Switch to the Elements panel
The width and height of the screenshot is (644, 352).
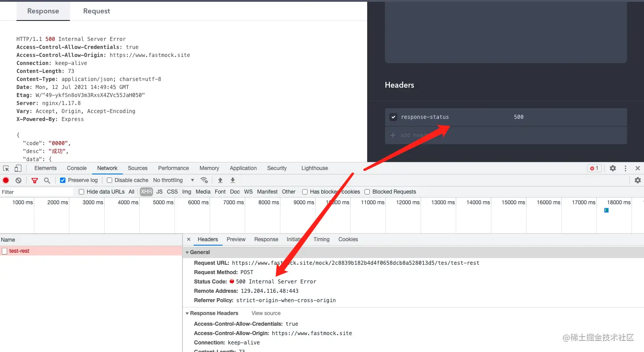click(x=45, y=168)
